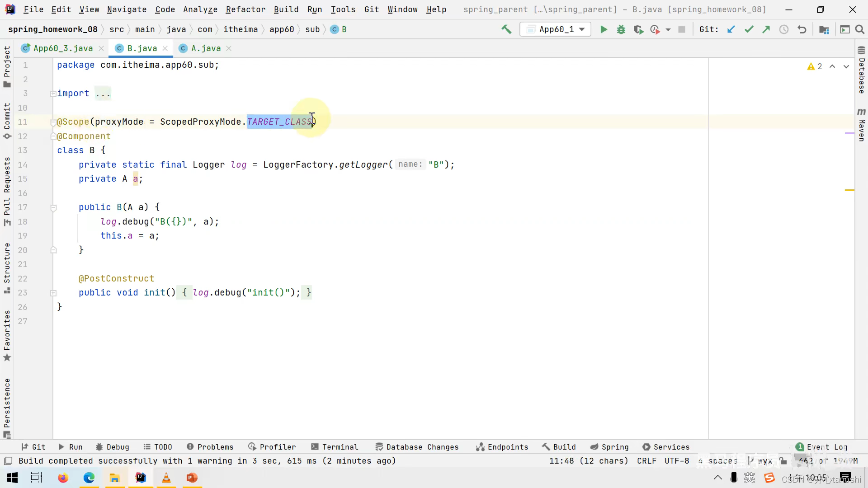The height and width of the screenshot is (488, 868).
Task: Click the Build project hammer icon
Action: [506, 29]
